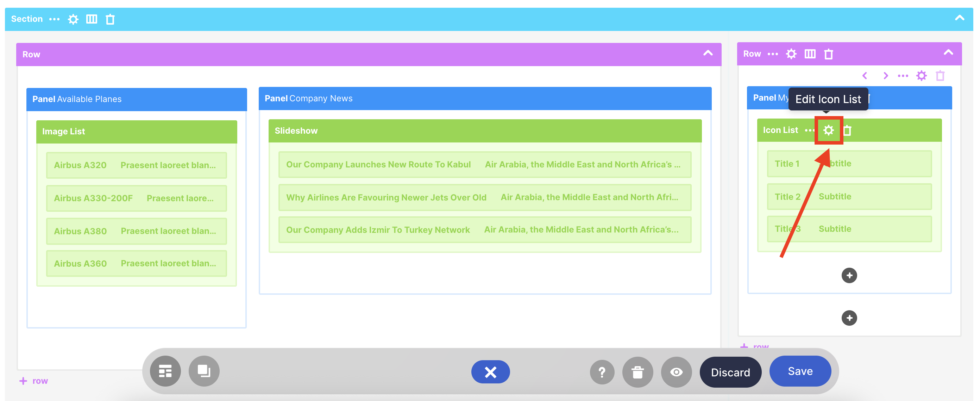Click the Save button
The width and height of the screenshot is (980, 401).
pos(800,371)
